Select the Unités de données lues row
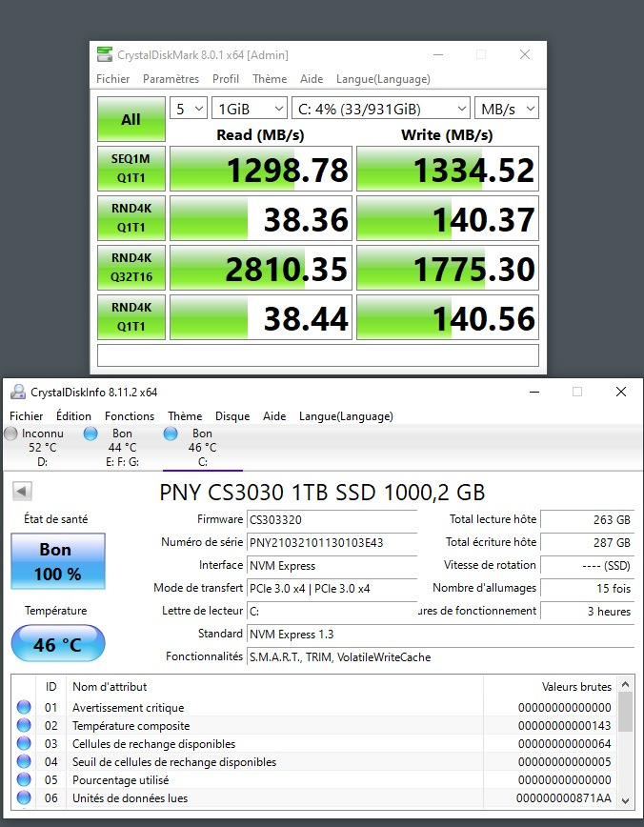The width and height of the screenshot is (644, 827). click(313, 797)
